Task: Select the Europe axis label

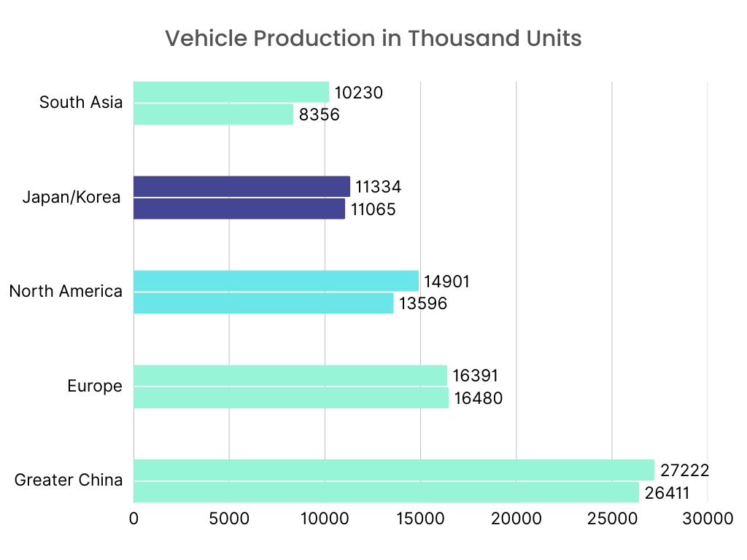Action: [x=94, y=386]
